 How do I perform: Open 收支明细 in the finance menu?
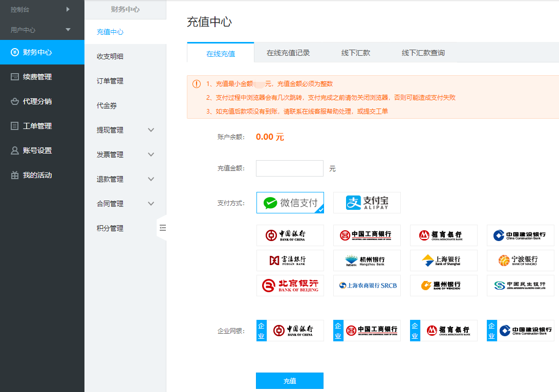[x=110, y=56]
